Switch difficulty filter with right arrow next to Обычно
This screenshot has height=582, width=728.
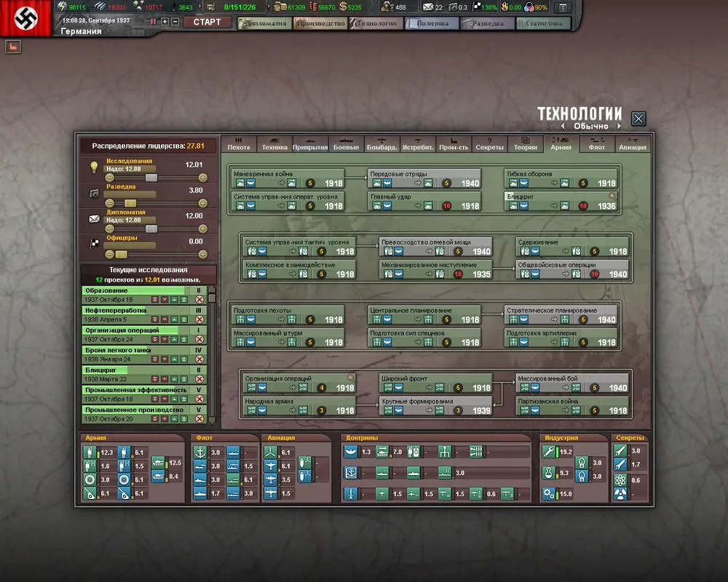619,127
